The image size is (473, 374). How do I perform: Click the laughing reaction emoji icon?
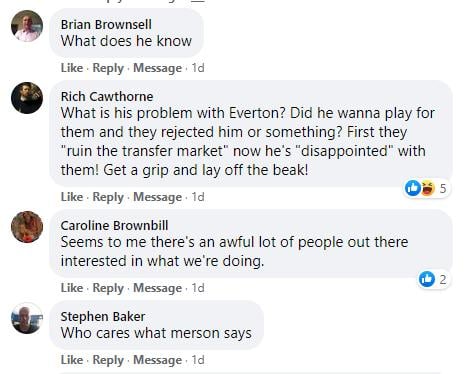point(428,188)
